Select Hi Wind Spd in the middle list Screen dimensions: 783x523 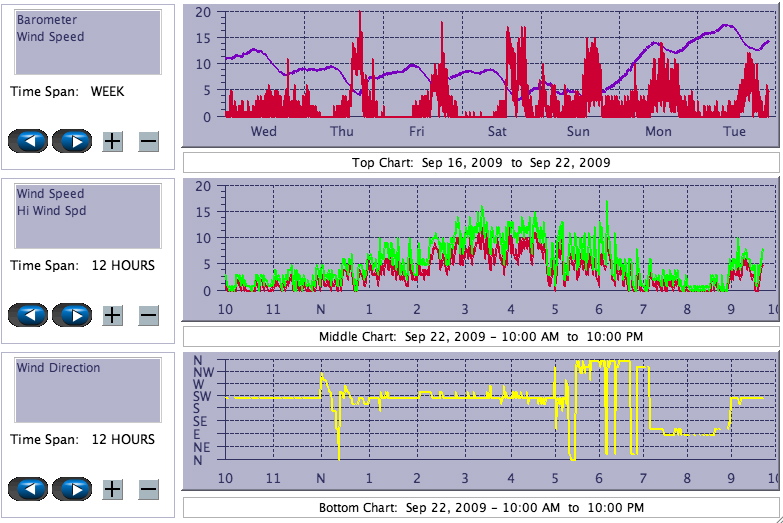tap(51, 211)
